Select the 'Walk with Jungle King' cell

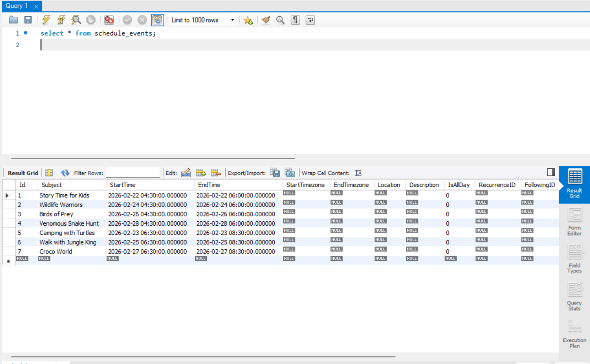[72, 242]
